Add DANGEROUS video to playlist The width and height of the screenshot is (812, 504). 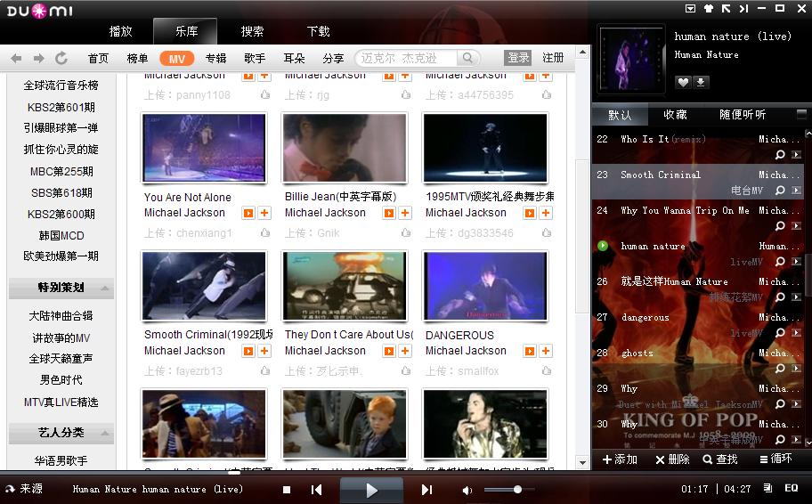tap(546, 351)
